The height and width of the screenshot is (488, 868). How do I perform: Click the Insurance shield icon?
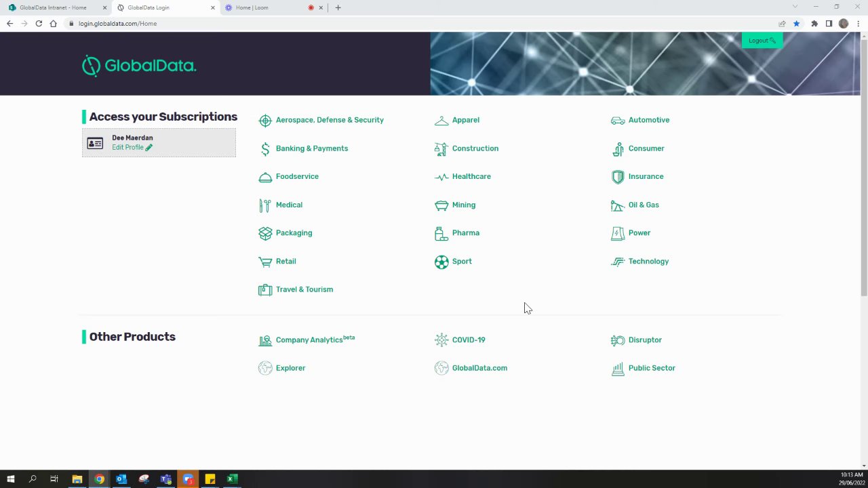pos(618,177)
